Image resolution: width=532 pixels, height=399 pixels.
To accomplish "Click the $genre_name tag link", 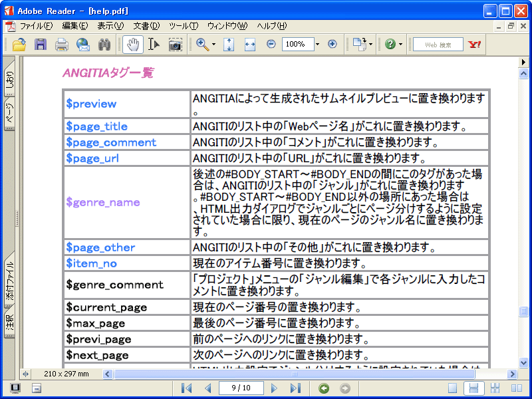I will click(x=103, y=203).
